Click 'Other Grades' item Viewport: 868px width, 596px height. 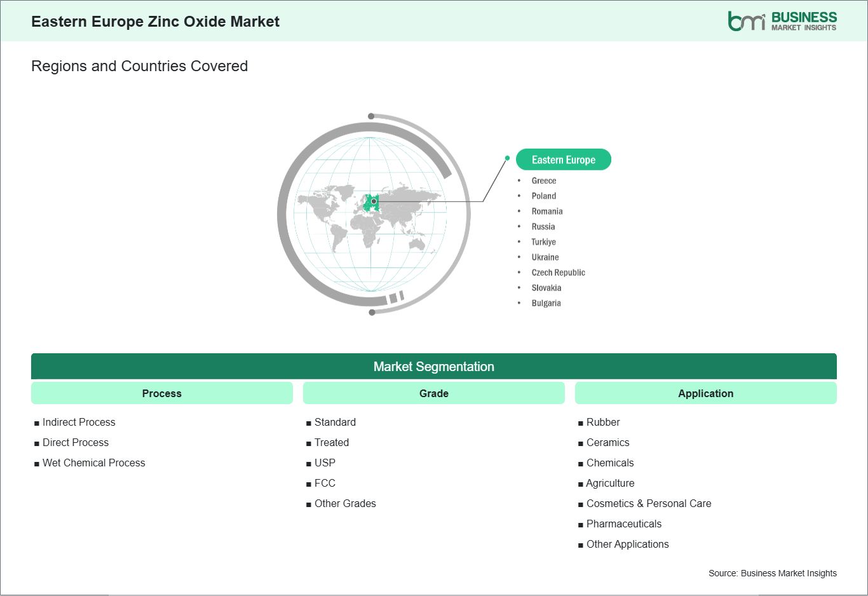click(x=345, y=503)
